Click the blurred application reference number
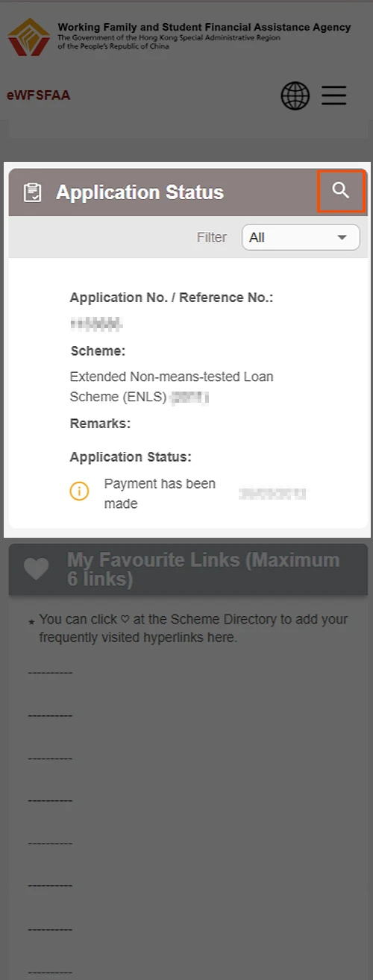The height and width of the screenshot is (980, 373). 96,324
